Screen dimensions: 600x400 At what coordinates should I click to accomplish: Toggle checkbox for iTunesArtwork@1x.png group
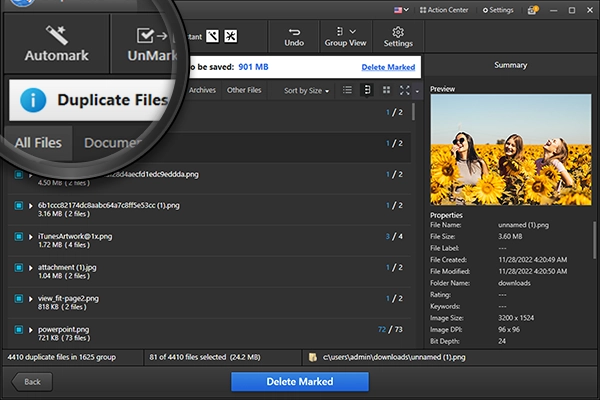[x=18, y=237]
